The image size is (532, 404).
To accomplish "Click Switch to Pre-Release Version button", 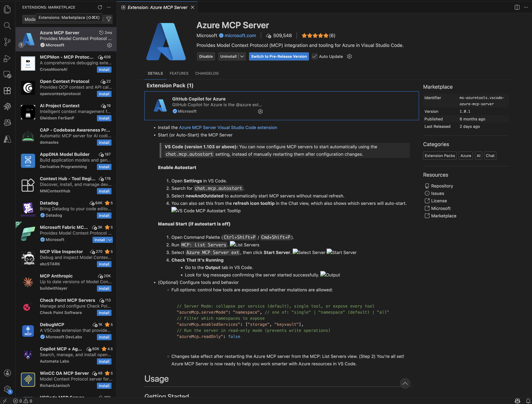I will coord(279,57).
